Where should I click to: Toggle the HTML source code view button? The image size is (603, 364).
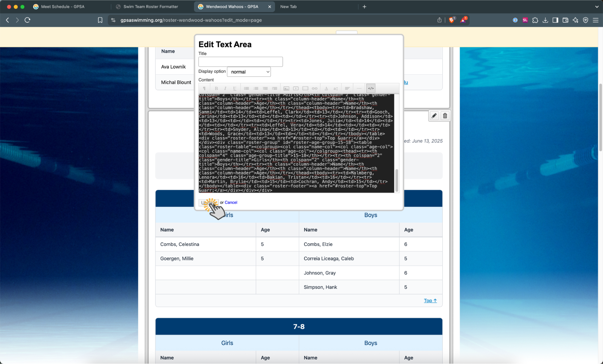pyautogui.click(x=371, y=88)
